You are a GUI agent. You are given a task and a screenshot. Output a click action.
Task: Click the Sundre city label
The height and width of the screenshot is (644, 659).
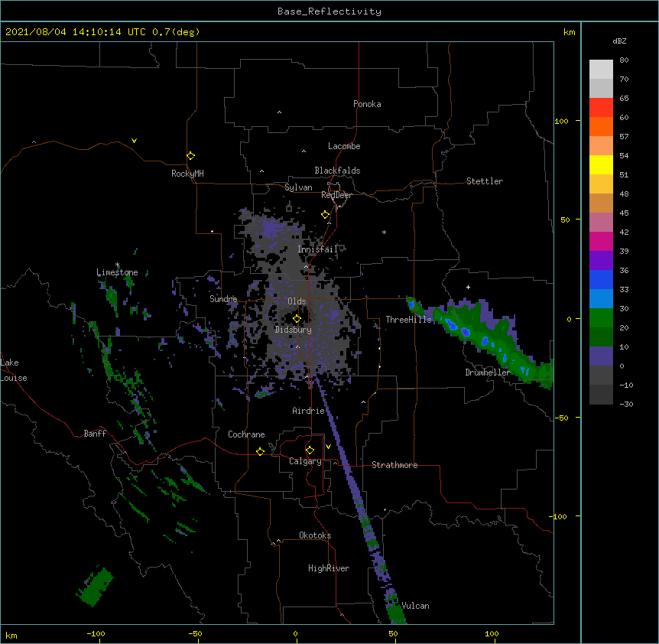click(x=223, y=299)
